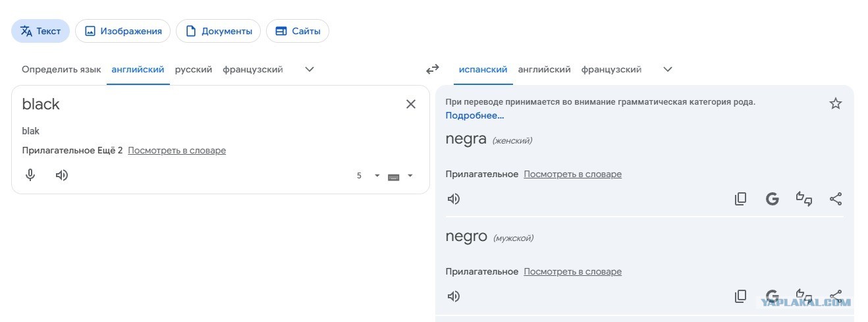Open Посмотреть в словаре for negro
The width and height of the screenshot is (868, 322).
point(572,271)
